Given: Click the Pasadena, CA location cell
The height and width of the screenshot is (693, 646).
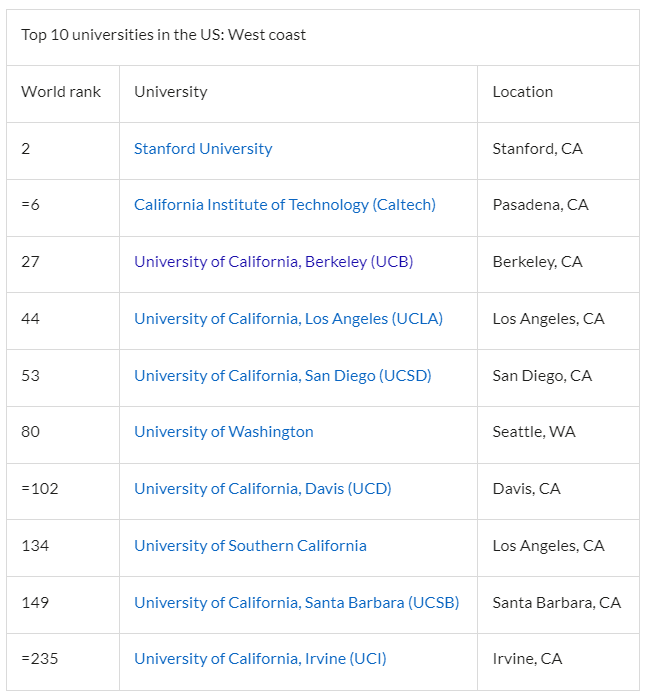Looking at the screenshot, I should 558,208.
